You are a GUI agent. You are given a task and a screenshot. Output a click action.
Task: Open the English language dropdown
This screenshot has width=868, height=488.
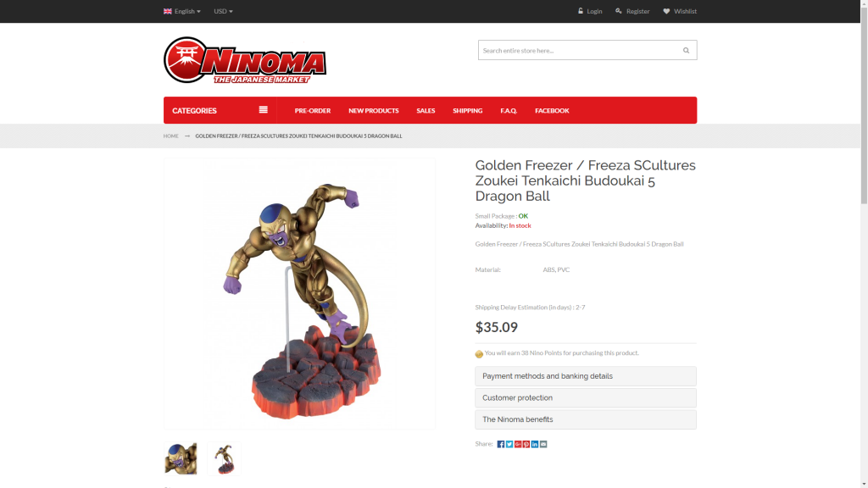click(x=182, y=11)
